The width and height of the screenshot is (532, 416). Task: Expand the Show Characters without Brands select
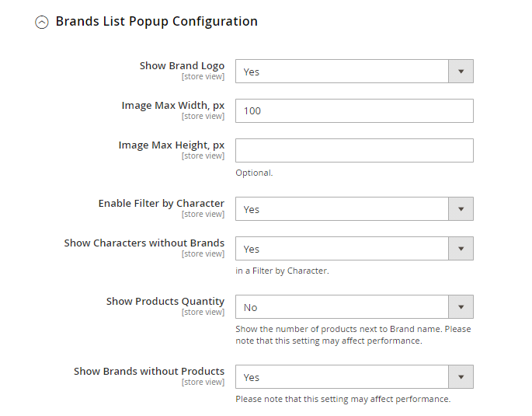[342, 249]
